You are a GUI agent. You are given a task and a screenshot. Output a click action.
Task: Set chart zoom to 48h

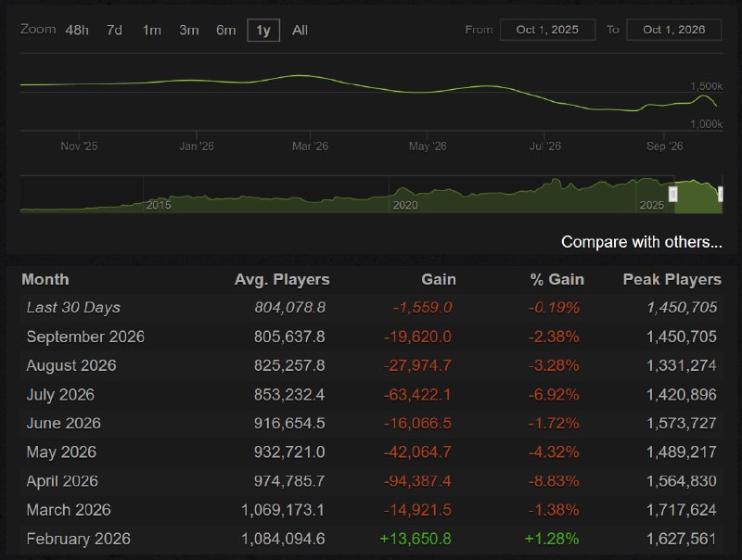tap(77, 31)
